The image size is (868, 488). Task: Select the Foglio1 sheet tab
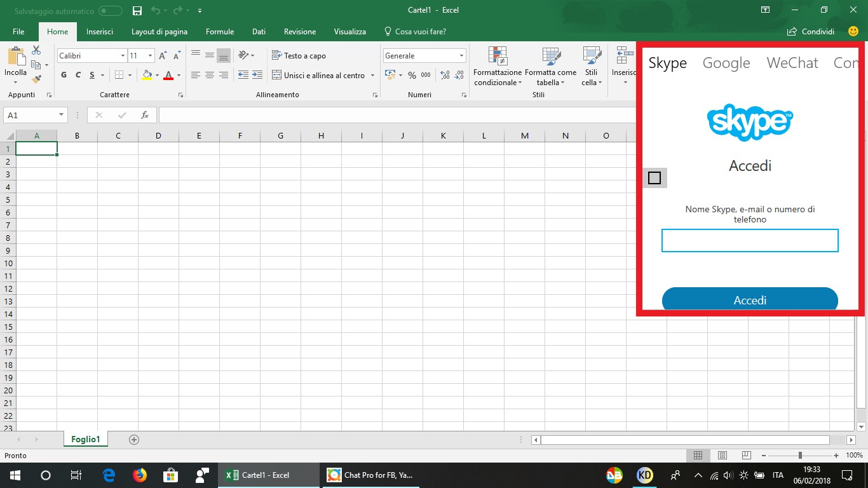86,439
